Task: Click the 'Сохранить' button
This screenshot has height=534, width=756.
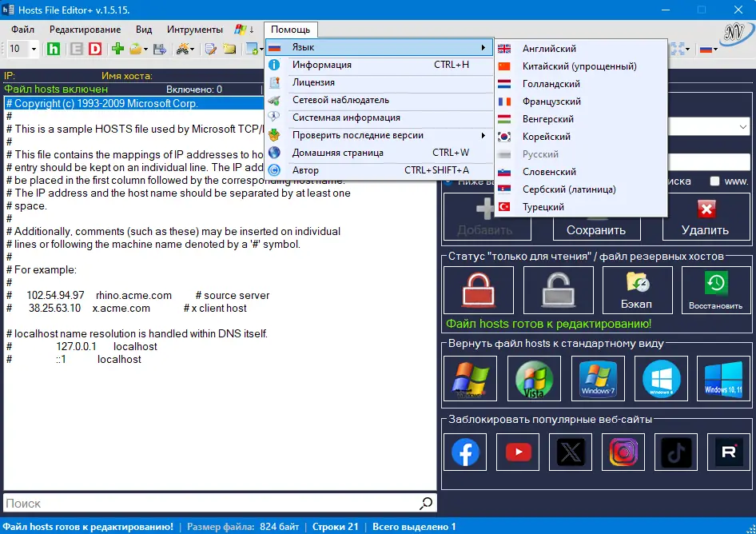Action: point(596,229)
